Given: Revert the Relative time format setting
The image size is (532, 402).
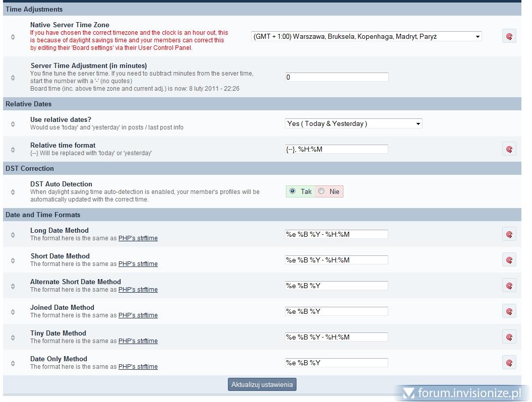Looking at the screenshot, I should [x=509, y=149].
